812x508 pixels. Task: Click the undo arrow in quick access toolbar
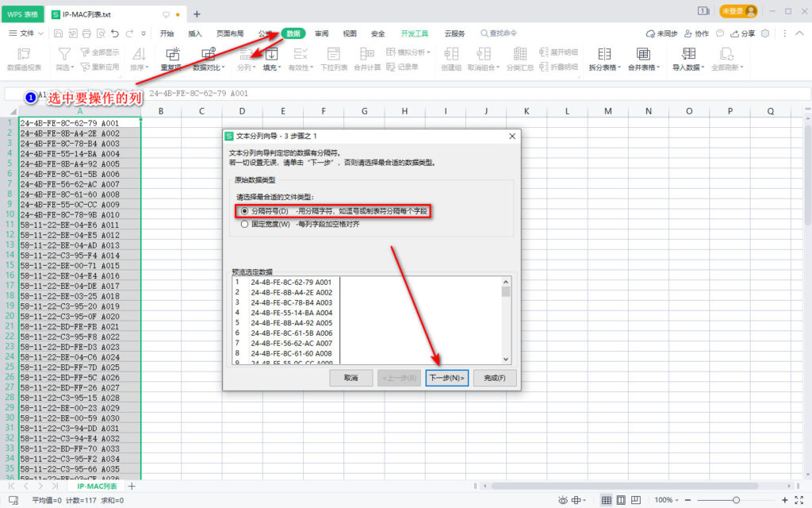(115, 33)
